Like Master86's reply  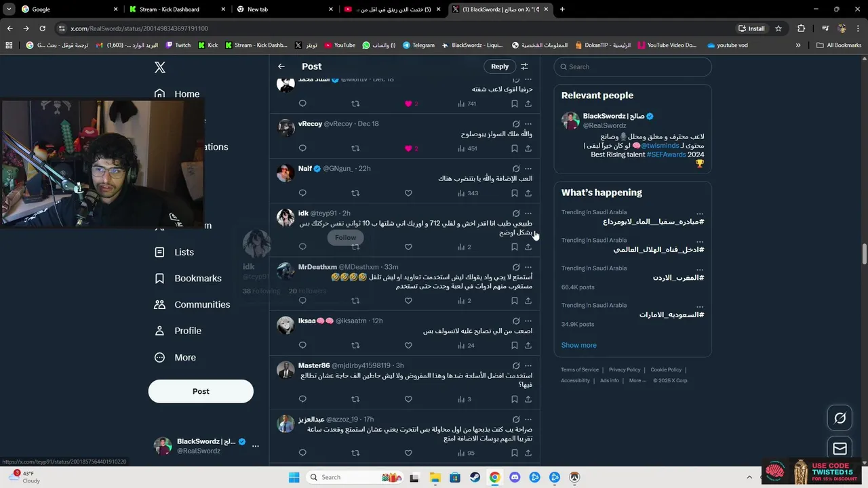tap(408, 399)
